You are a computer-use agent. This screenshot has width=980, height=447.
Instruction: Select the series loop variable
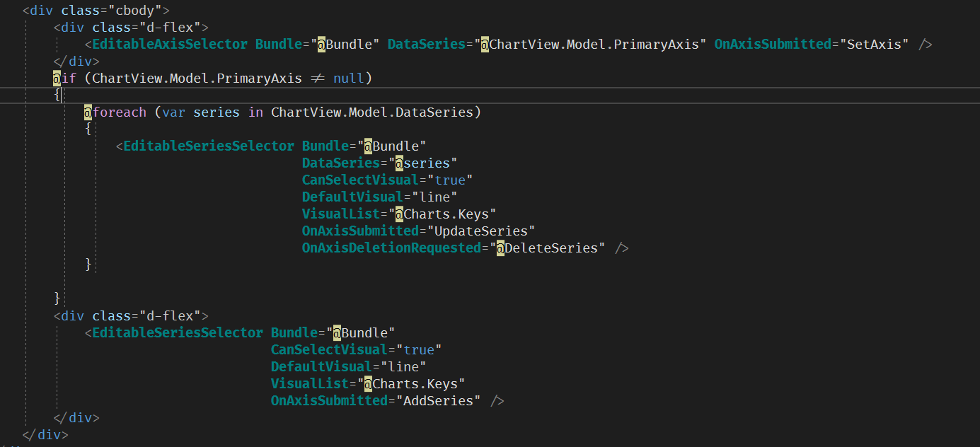tap(216, 112)
